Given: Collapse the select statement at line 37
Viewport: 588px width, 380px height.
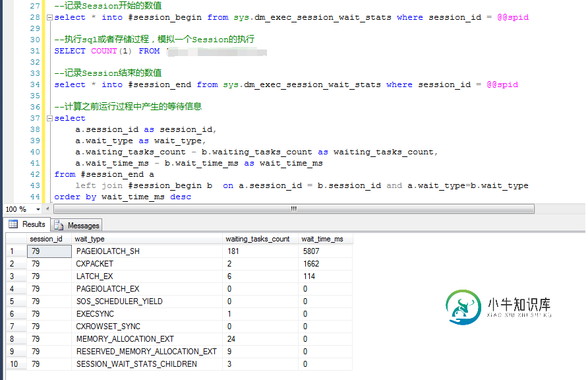Looking at the screenshot, I should click(49, 119).
